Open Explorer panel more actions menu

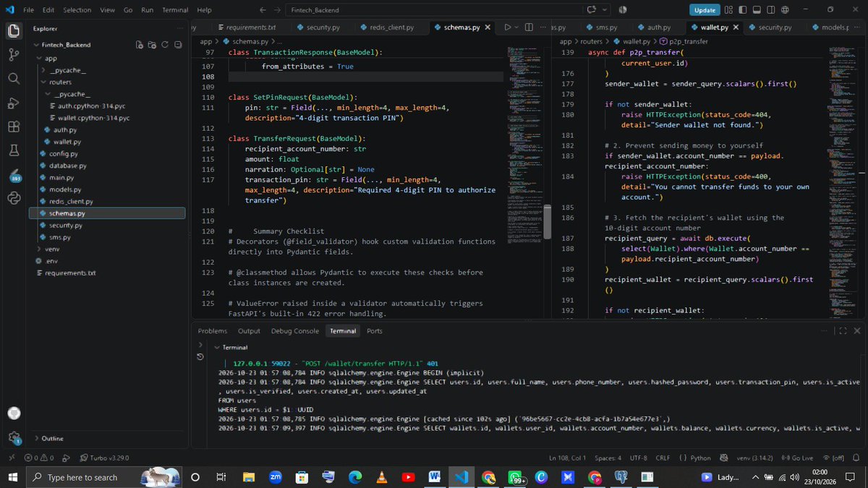(180, 28)
